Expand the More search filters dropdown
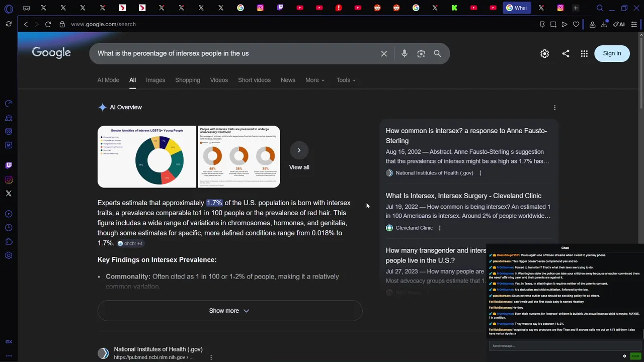644x362 pixels. (x=315, y=80)
